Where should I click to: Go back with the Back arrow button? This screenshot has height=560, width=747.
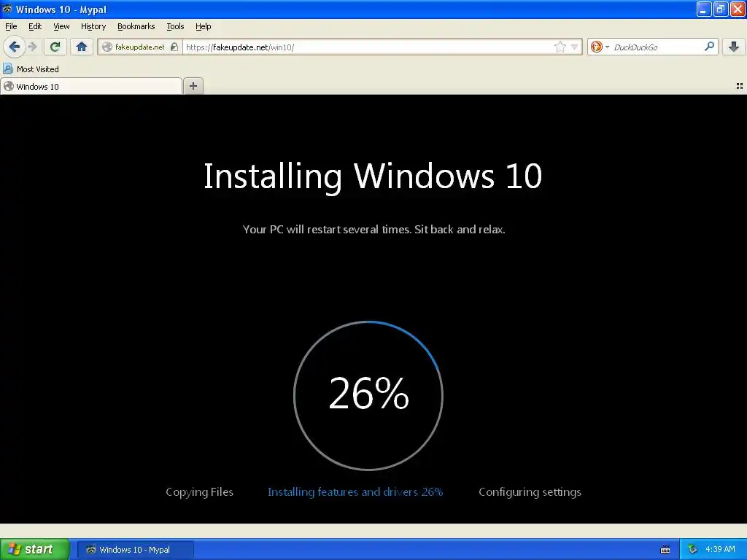[15, 47]
